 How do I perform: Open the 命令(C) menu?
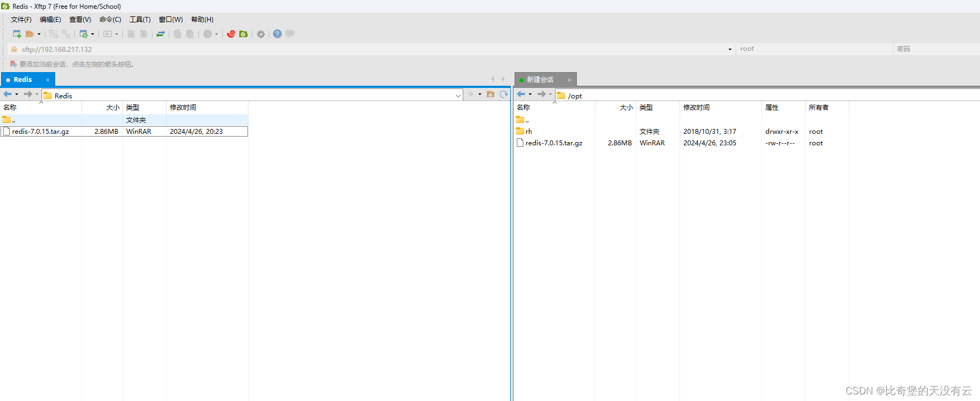point(110,20)
